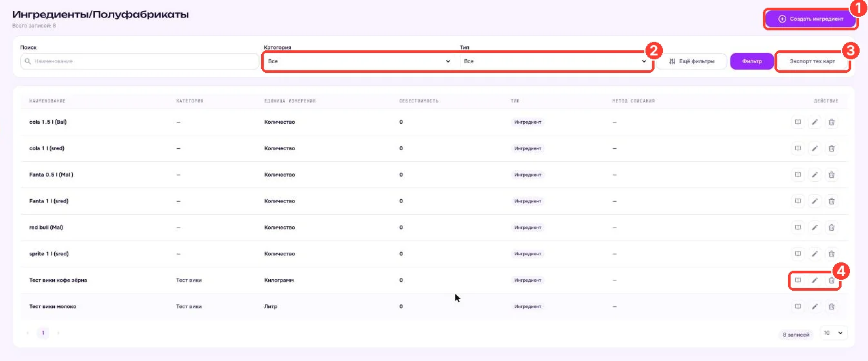Delete the red bull (Mal) row
Image resolution: width=868 pixels, height=361 pixels.
click(x=831, y=228)
